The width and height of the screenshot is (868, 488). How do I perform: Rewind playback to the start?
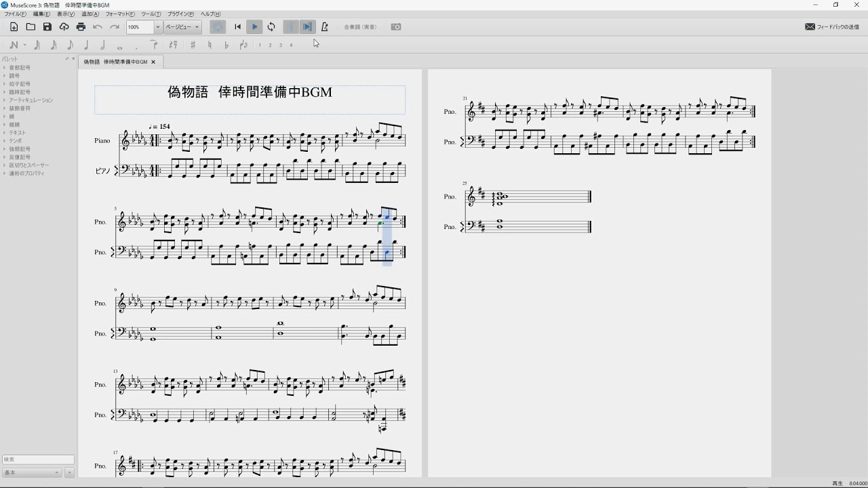coord(237,27)
